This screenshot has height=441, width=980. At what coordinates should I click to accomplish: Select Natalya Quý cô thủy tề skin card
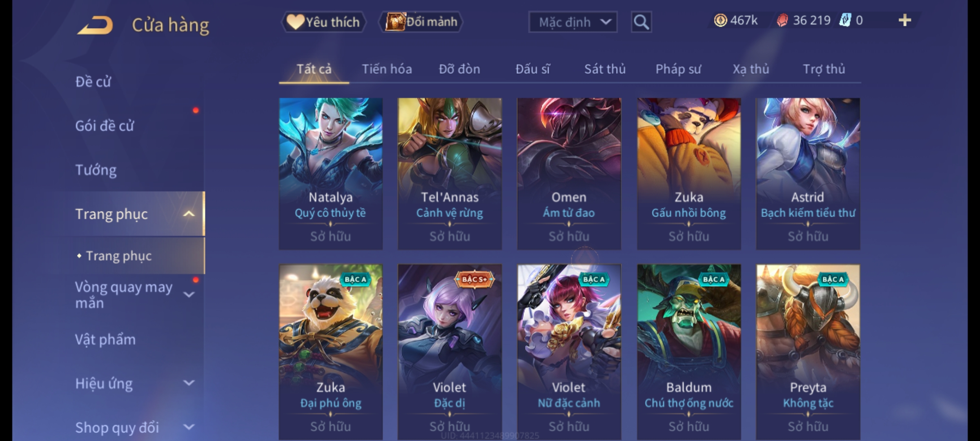point(331,174)
